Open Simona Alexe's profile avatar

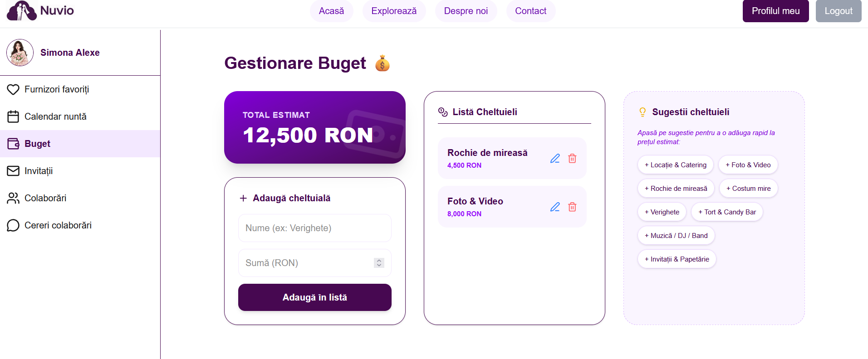[20, 53]
